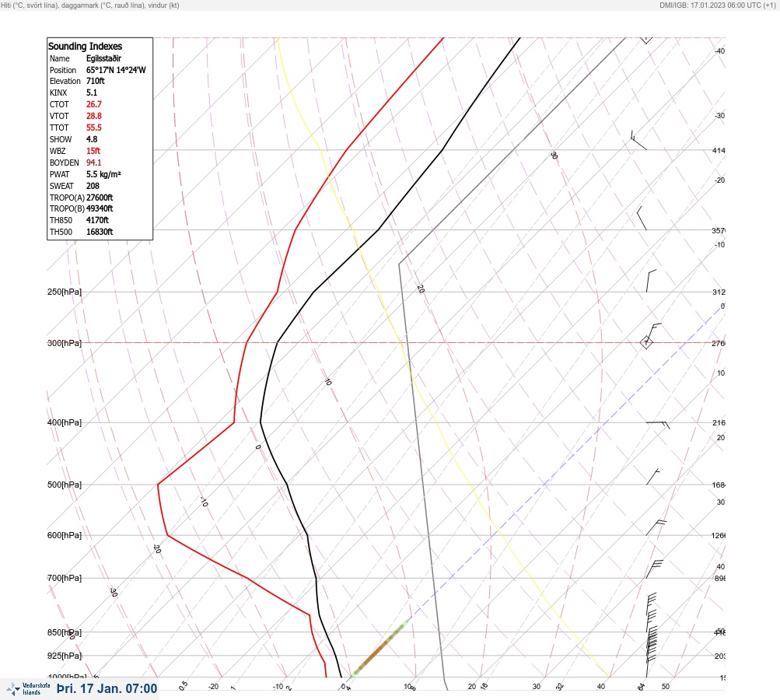Screen dimensions: 780x700
Task: Click the wind barb at 400 hPa
Action: coord(658,425)
